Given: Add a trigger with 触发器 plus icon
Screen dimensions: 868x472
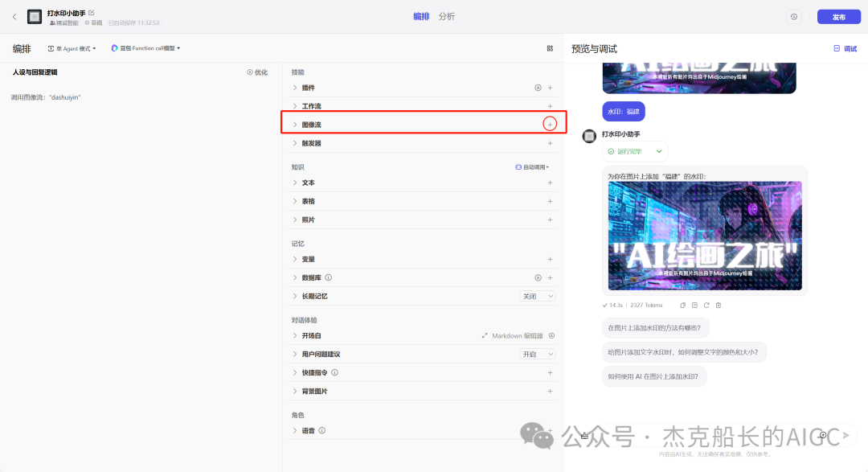Looking at the screenshot, I should (551, 143).
